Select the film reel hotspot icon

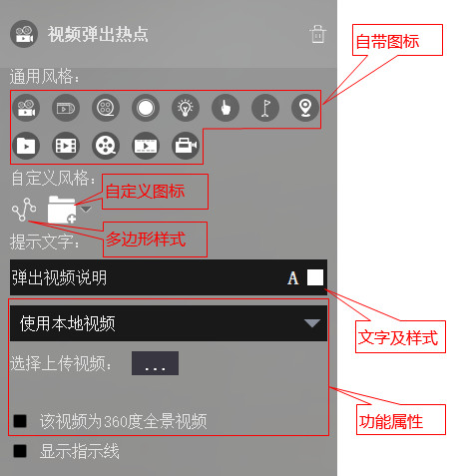coord(106,146)
